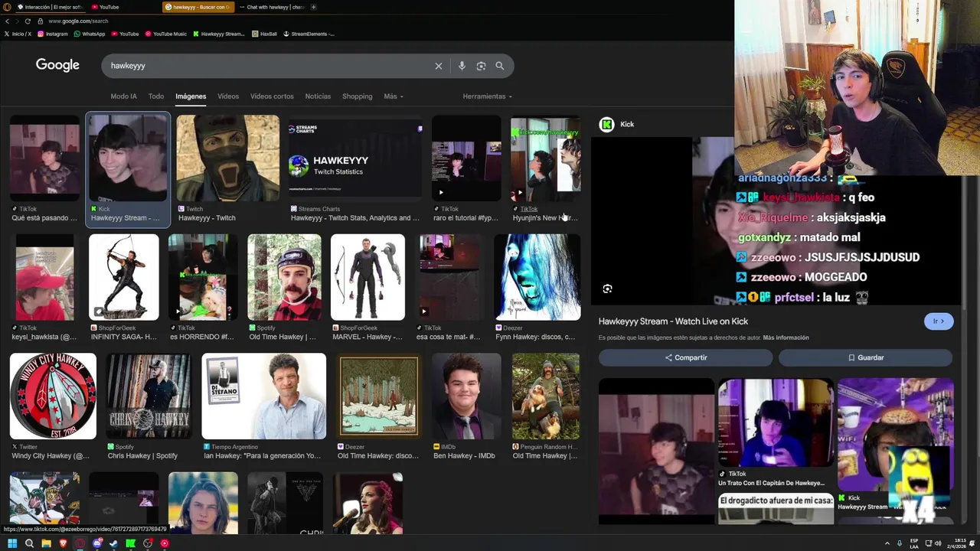Click the Compartir button

[x=686, y=357]
